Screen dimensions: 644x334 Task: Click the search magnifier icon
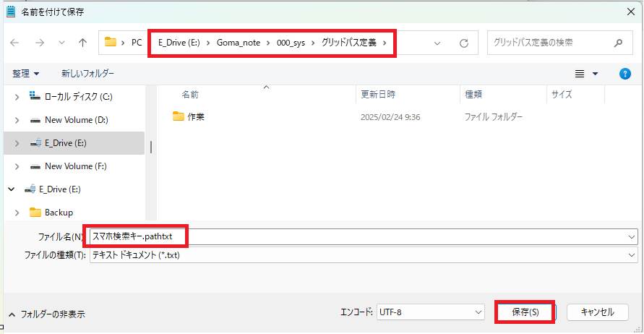(618, 43)
